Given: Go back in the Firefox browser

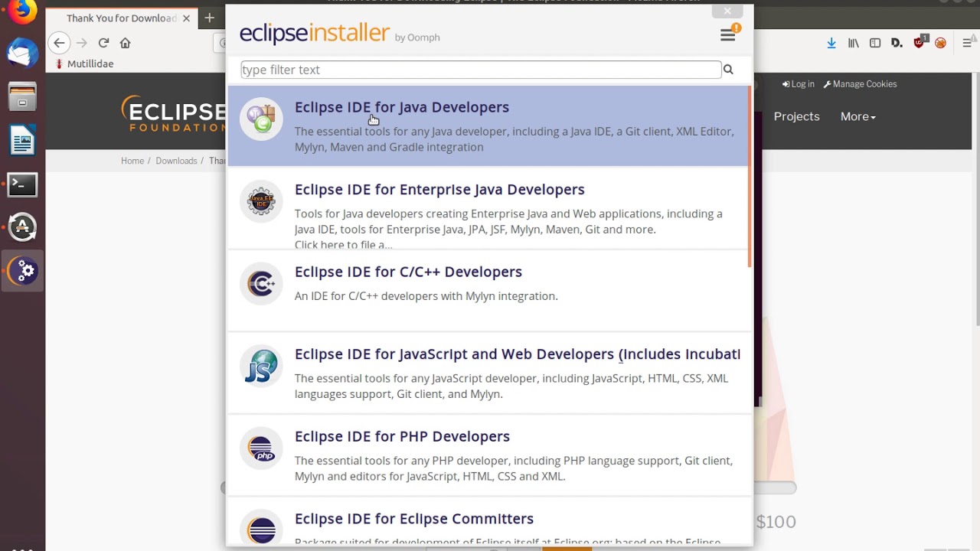Looking at the screenshot, I should (x=59, y=43).
